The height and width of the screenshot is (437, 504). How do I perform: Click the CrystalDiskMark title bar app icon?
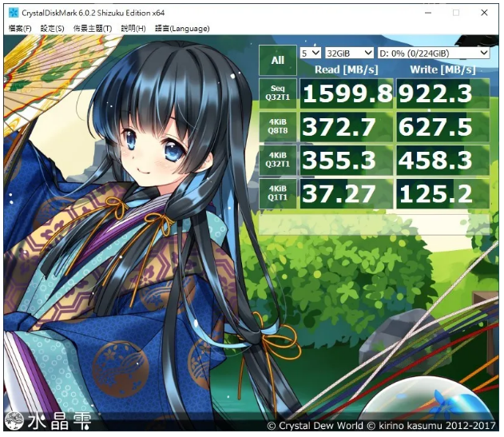click(14, 12)
